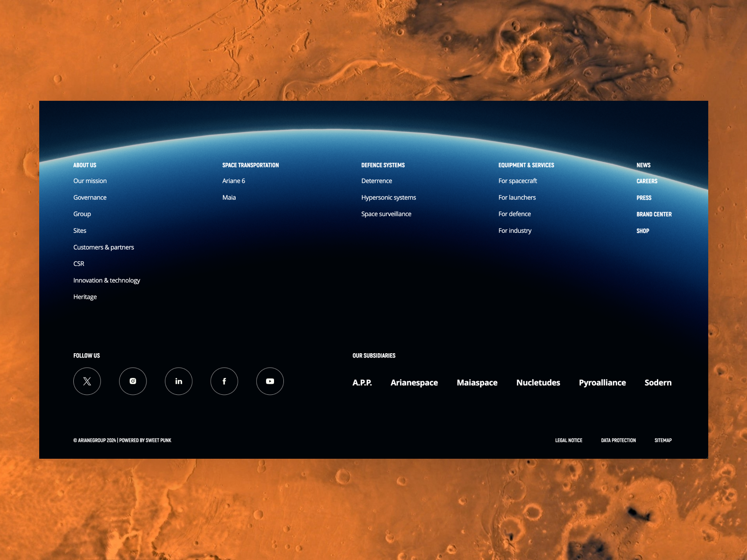Open the Instagram social icon

[133, 381]
